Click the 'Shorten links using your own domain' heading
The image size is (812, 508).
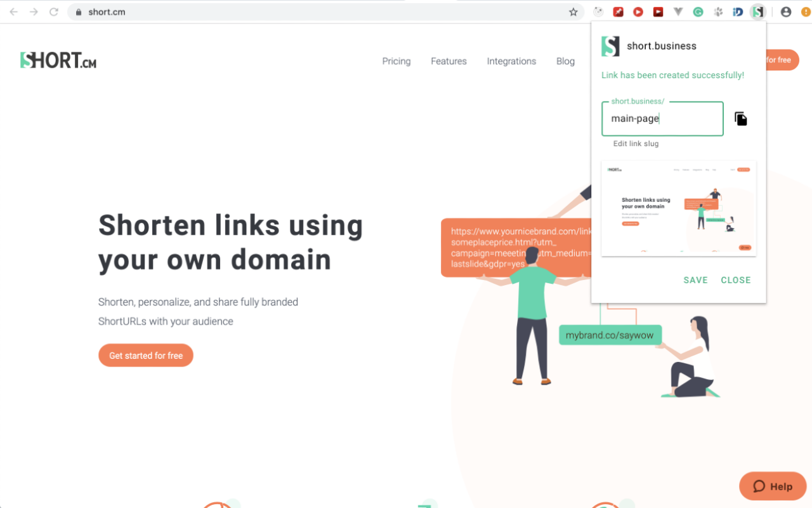pos(231,242)
